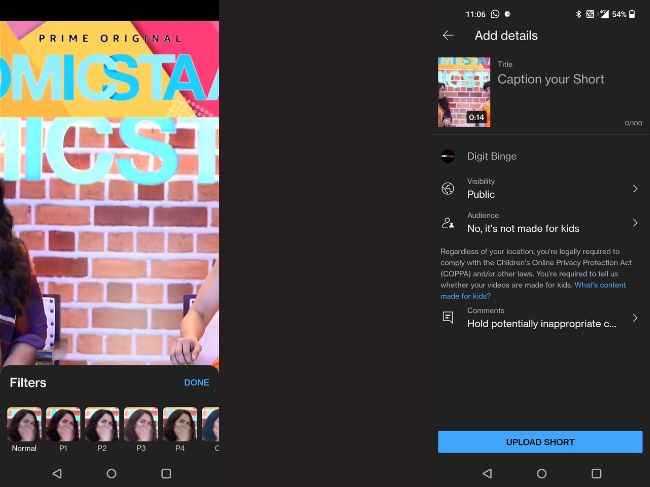Tap Android recents button below Upload Short
The width and height of the screenshot is (650, 487).
click(x=597, y=473)
